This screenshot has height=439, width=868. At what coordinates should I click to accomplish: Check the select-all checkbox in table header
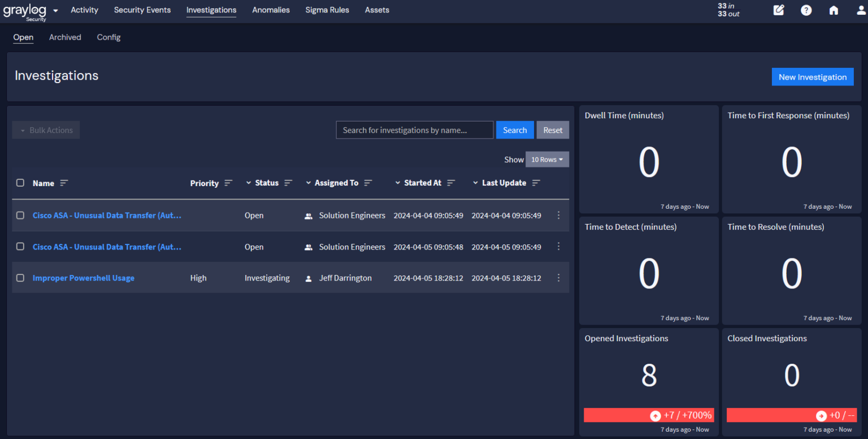[20, 183]
